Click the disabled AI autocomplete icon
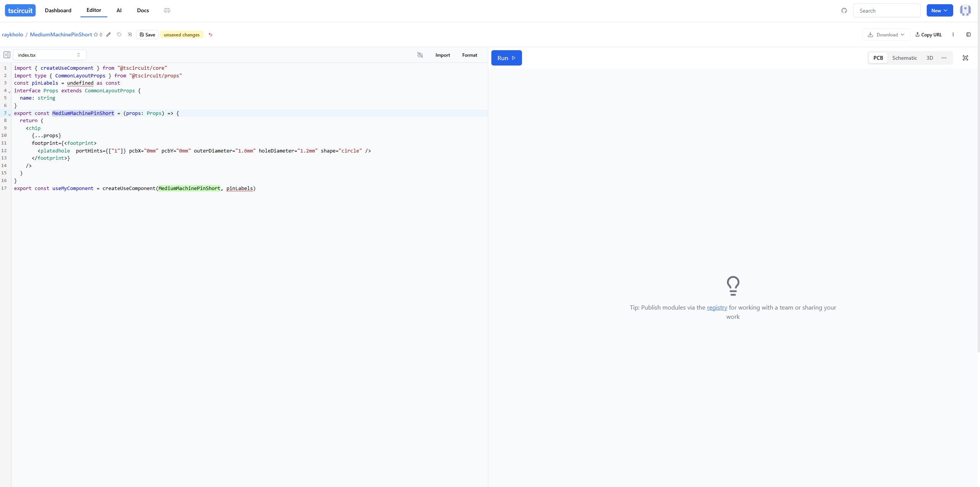 (420, 55)
